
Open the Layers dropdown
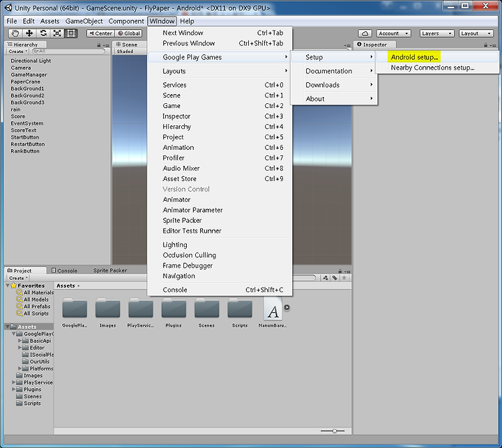[436, 33]
